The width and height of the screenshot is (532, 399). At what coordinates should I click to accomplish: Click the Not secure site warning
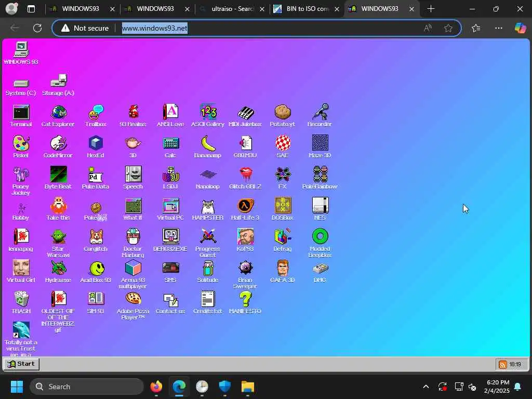point(85,28)
